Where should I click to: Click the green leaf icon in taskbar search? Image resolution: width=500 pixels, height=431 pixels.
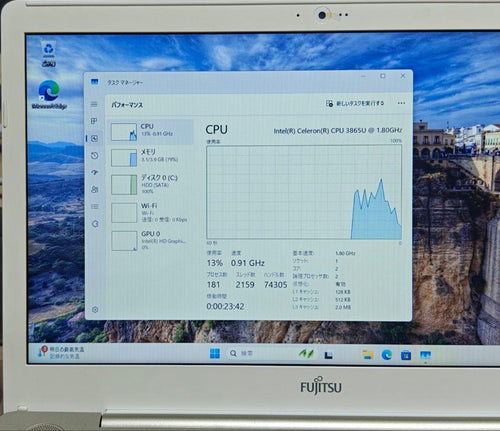point(306,353)
